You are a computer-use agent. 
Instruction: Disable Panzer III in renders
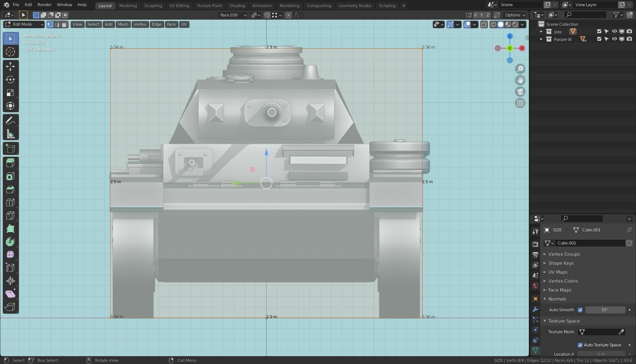[x=629, y=39]
